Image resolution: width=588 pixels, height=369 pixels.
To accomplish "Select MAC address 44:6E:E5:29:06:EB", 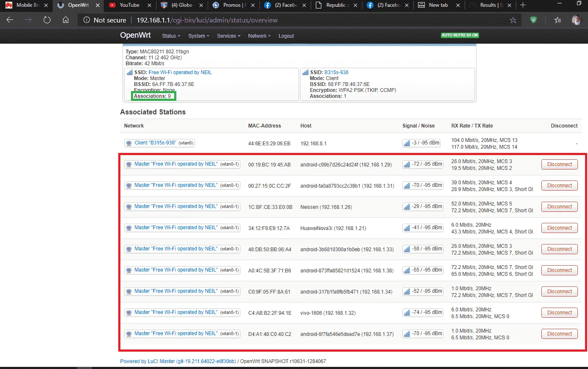I will (269, 144).
